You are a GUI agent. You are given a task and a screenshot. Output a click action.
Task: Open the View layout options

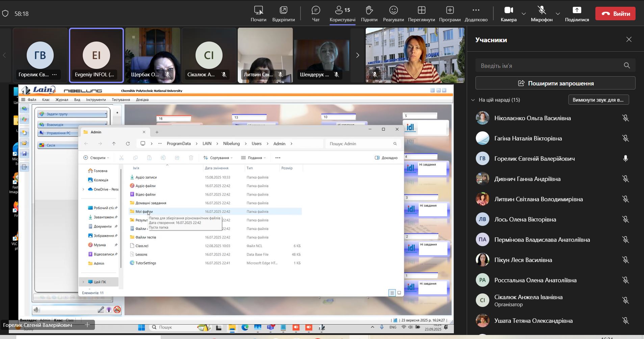[421, 10]
